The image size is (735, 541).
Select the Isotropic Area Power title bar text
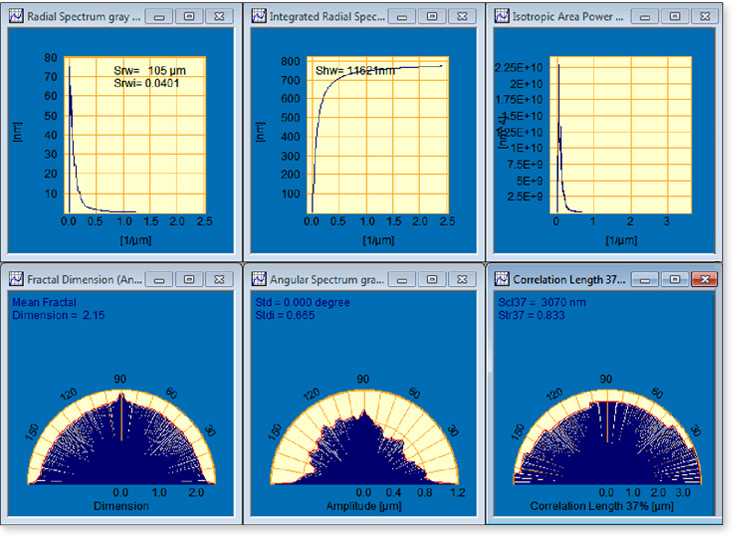[568, 16]
